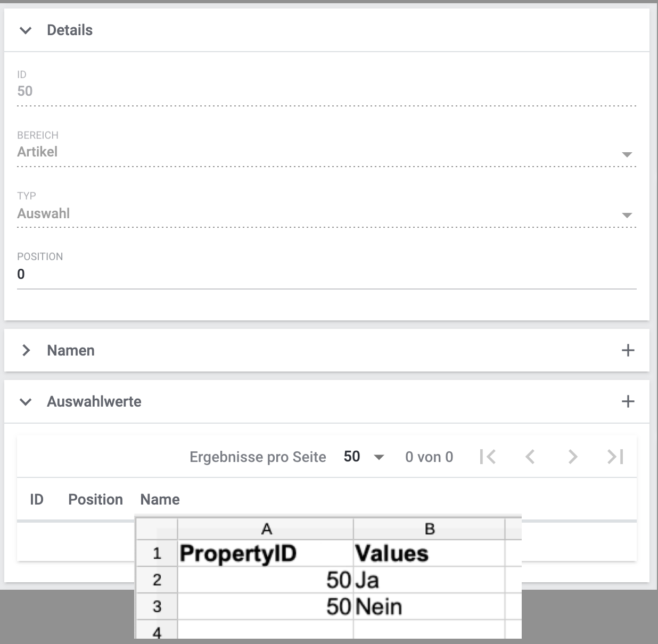Click the Position input field
Image resolution: width=658 pixels, height=644 pixels.
pyautogui.click(x=326, y=275)
